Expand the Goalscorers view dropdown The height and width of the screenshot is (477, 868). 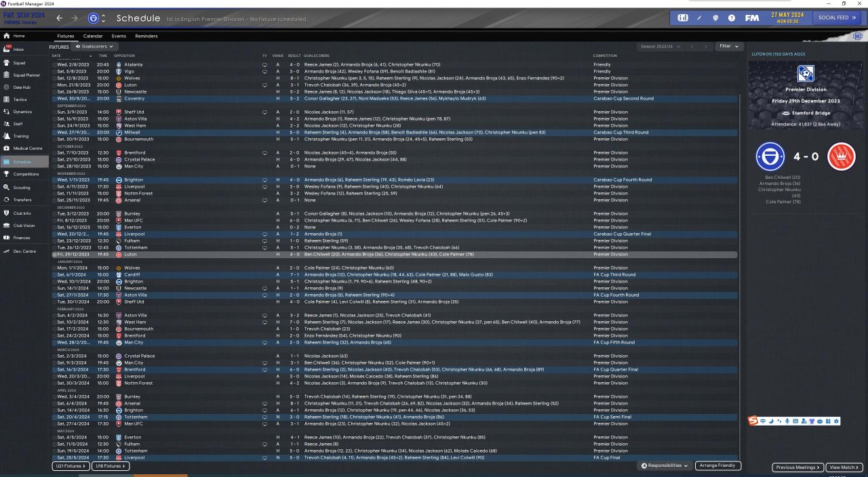(x=94, y=46)
